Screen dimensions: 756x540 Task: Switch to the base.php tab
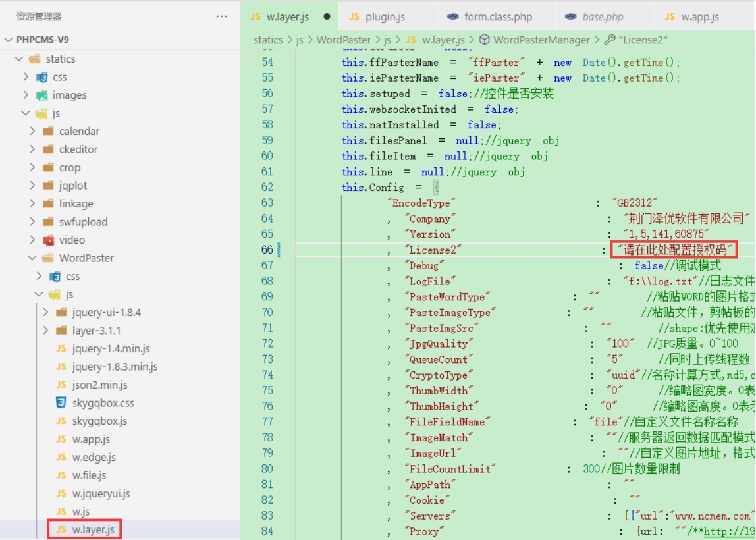click(x=602, y=16)
